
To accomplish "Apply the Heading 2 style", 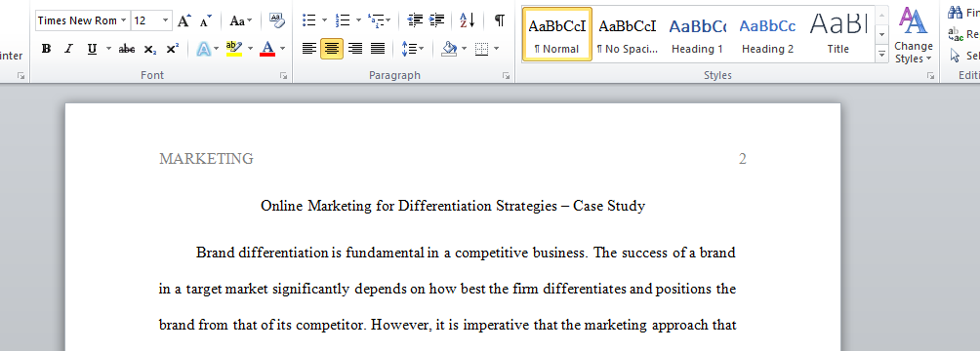I will click(767, 34).
